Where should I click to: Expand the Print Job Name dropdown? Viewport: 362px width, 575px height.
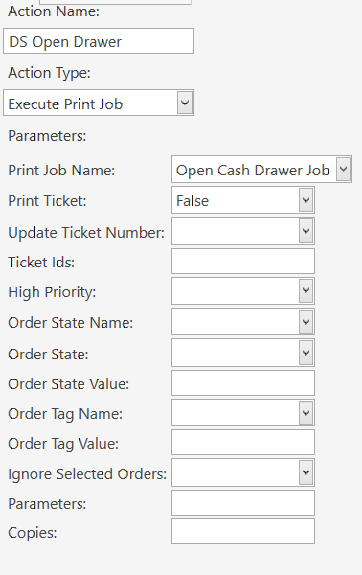343,169
